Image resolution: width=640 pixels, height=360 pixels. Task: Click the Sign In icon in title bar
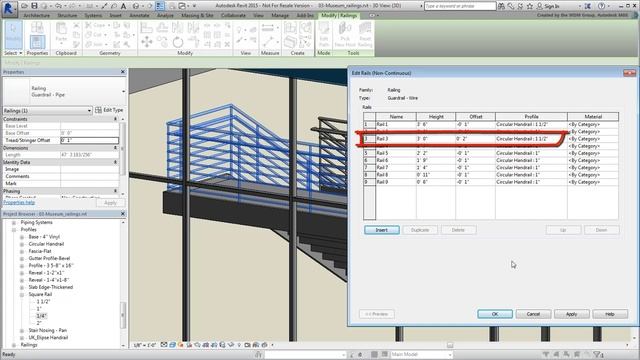pyautogui.click(x=548, y=6)
